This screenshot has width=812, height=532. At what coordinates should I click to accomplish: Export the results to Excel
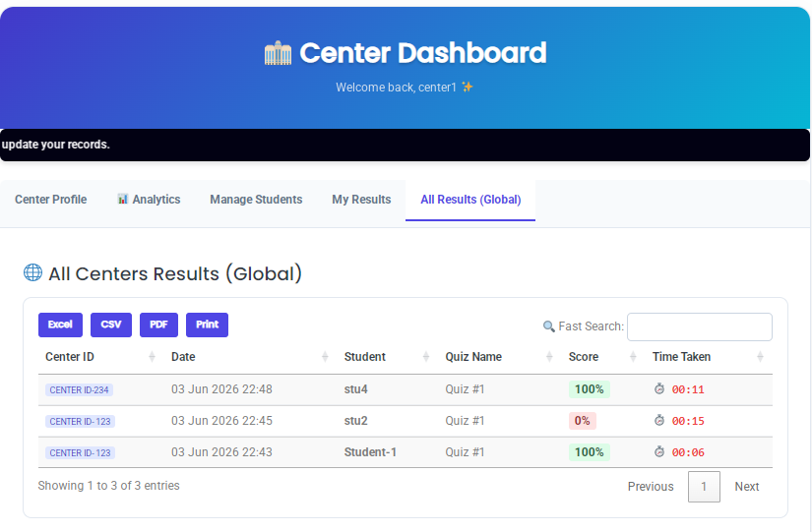pyautogui.click(x=61, y=325)
